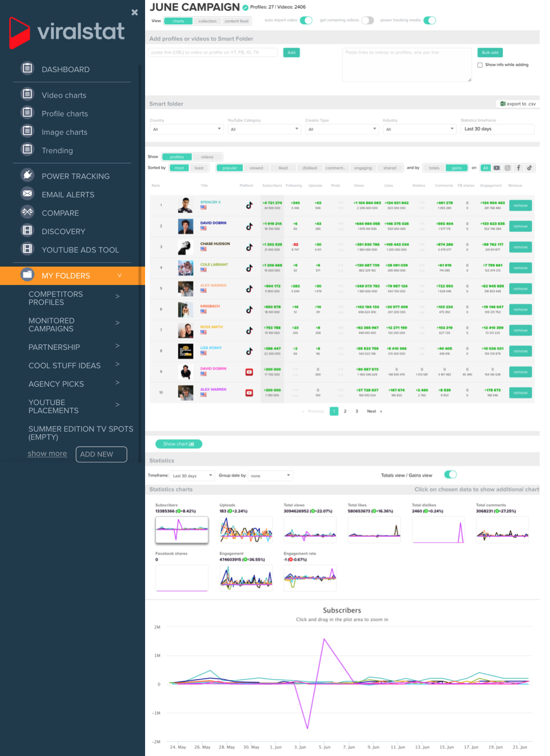Viewport: 550px width, 756px height.
Task: Open Discovery film icon
Action: click(27, 230)
